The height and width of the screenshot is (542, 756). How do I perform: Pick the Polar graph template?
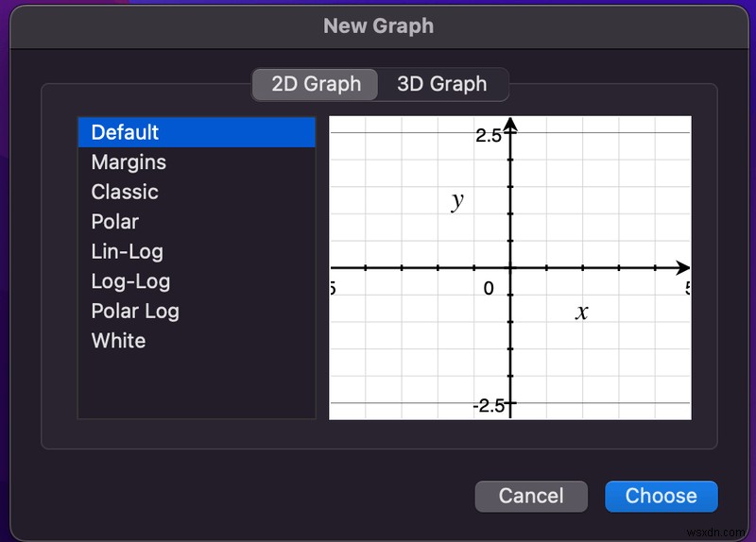pyautogui.click(x=197, y=222)
